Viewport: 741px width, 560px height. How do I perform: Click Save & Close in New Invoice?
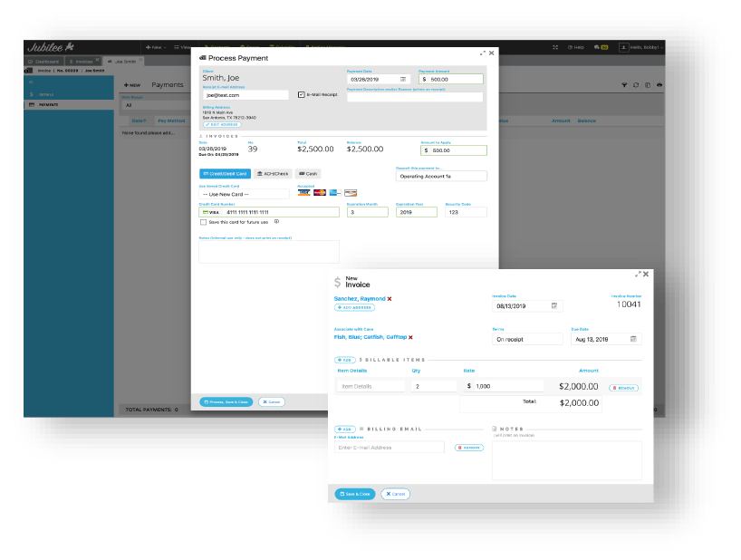pyautogui.click(x=355, y=495)
